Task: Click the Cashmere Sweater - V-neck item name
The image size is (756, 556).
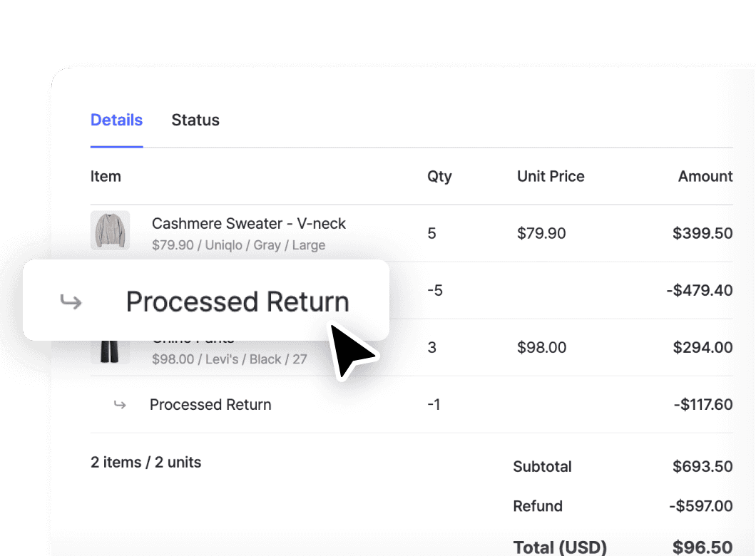Action: pos(249,224)
